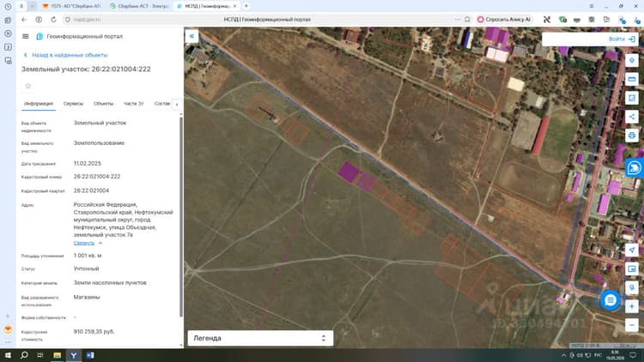644x362 pixels.
Task: Open the Состав tab
Action: pyautogui.click(x=162, y=104)
